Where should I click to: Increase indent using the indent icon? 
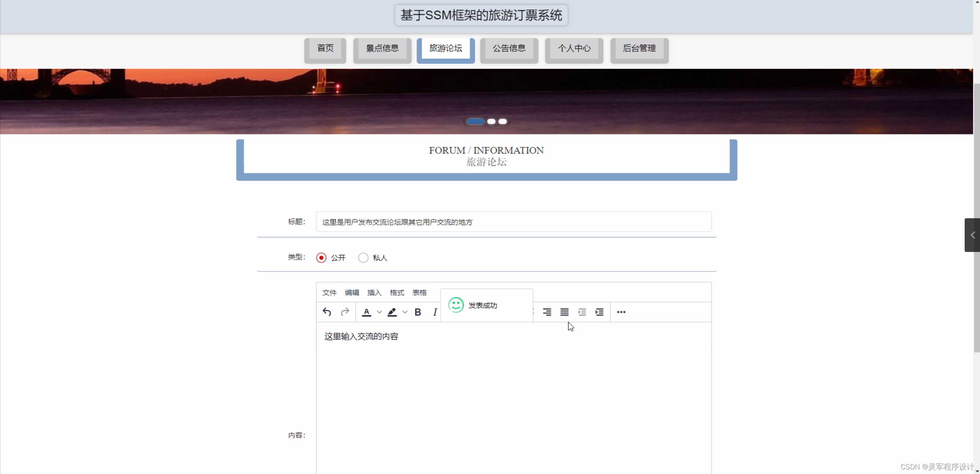(x=599, y=312)
